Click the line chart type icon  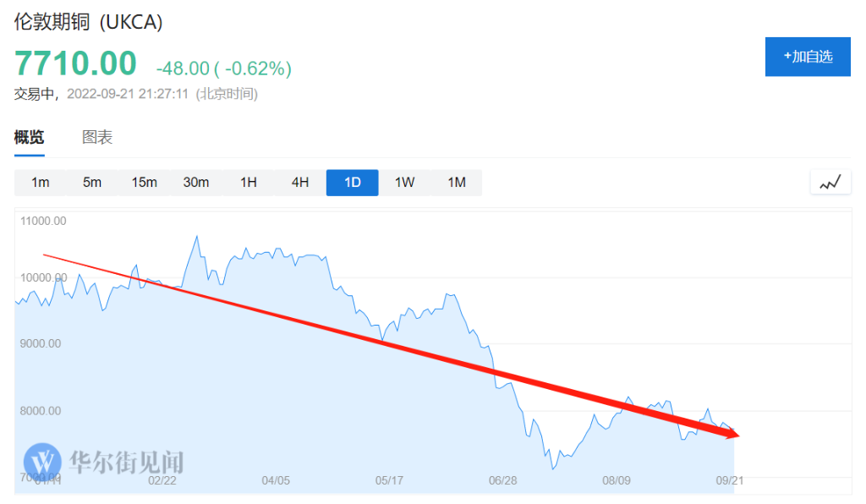[830, 182]
